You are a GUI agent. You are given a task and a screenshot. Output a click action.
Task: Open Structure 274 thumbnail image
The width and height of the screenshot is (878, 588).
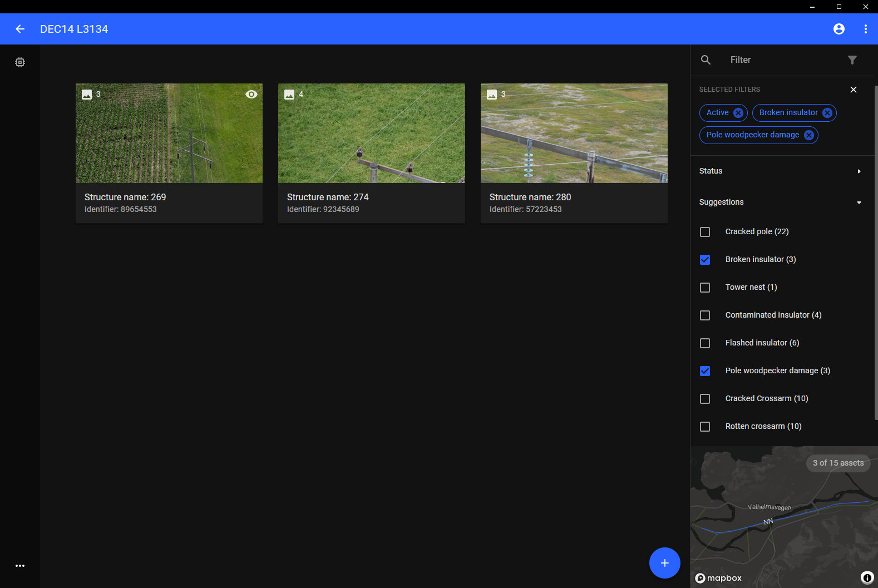coord(372,133)
